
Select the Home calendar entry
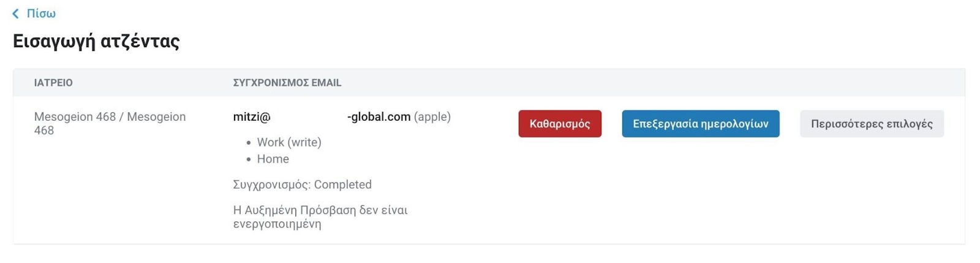click(273, 159)
